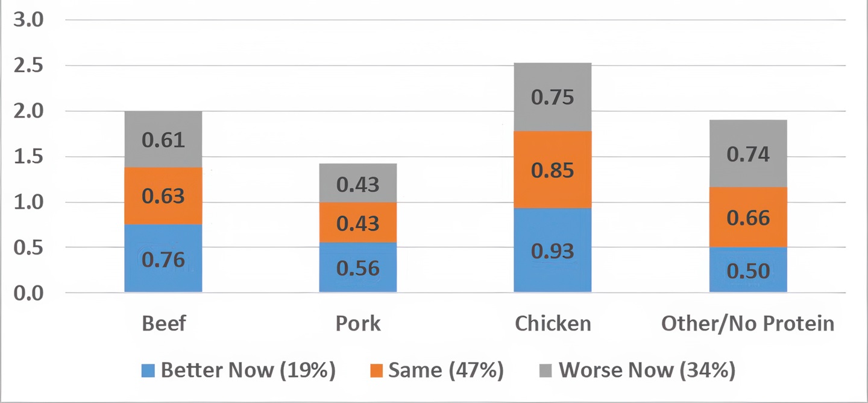Click the orange 0.85 Chicken bar segment
The image size is (868, 403).
click(x=553, y=170)
